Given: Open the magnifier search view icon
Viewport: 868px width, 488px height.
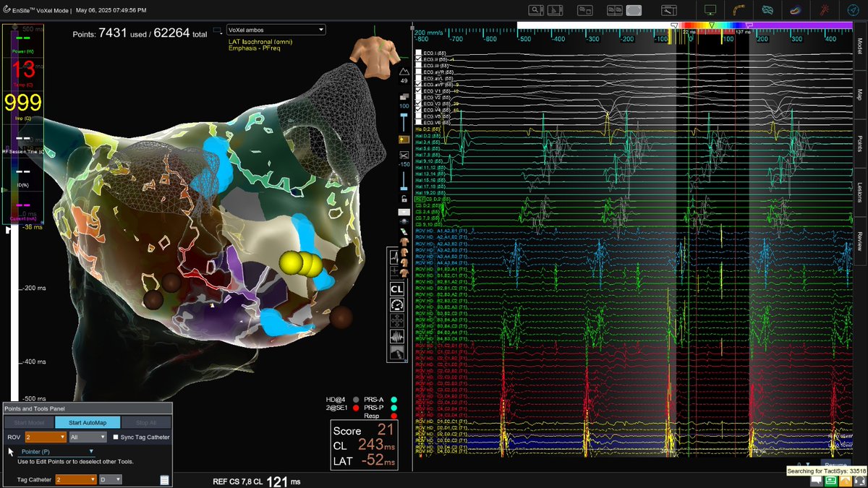Looking at the screenshot, I should [x=536, y=10].
